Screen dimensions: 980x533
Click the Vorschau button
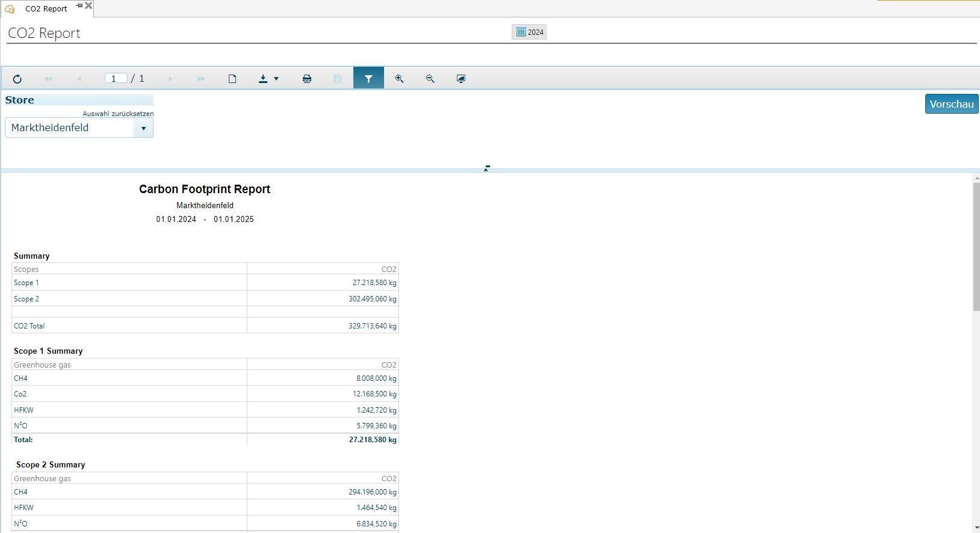pos(951,104)
